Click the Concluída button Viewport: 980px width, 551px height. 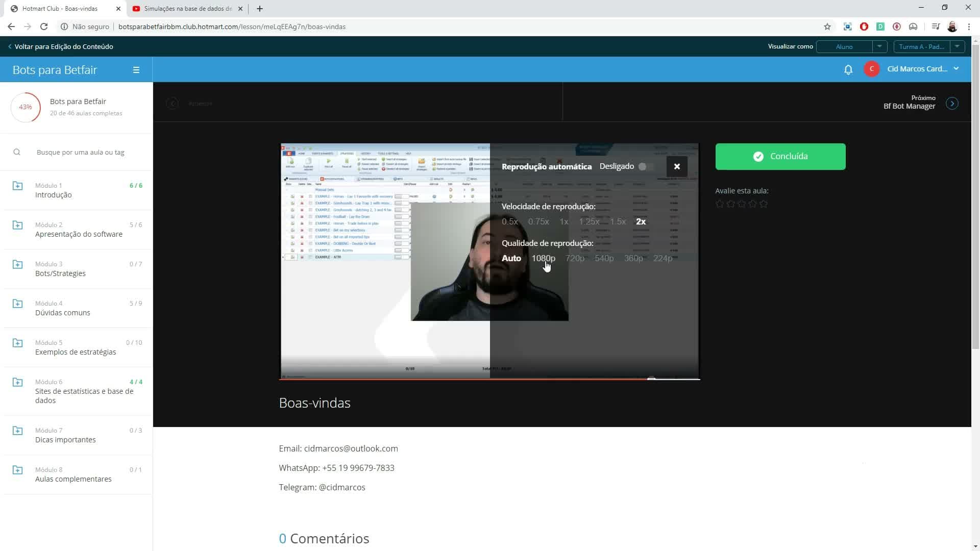click(780, 157)
